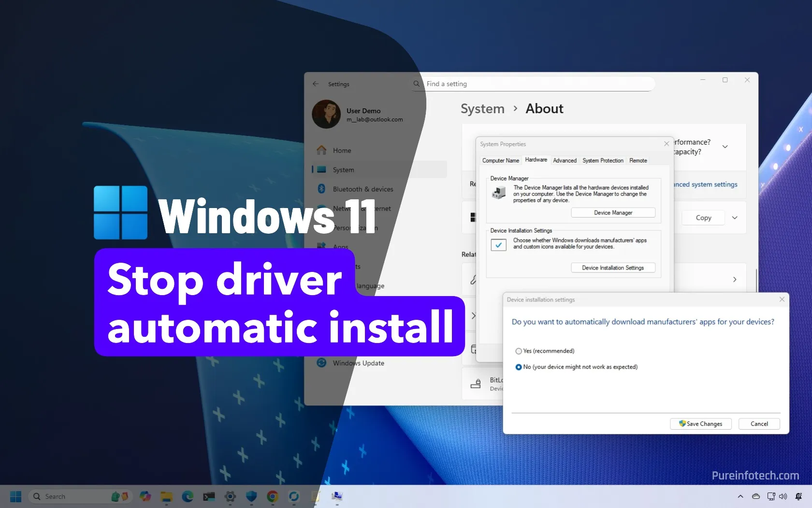Open the System Protection tab

point(603,161)
